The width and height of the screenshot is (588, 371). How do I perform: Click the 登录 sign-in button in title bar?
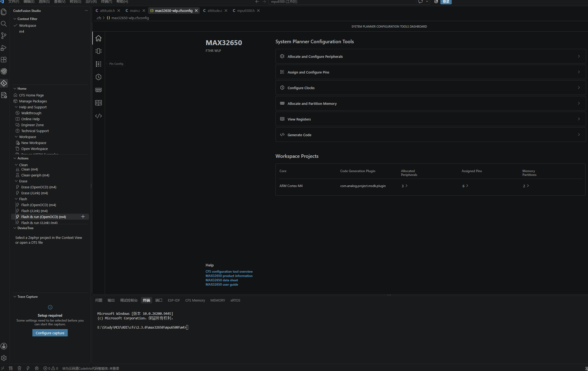446,2
